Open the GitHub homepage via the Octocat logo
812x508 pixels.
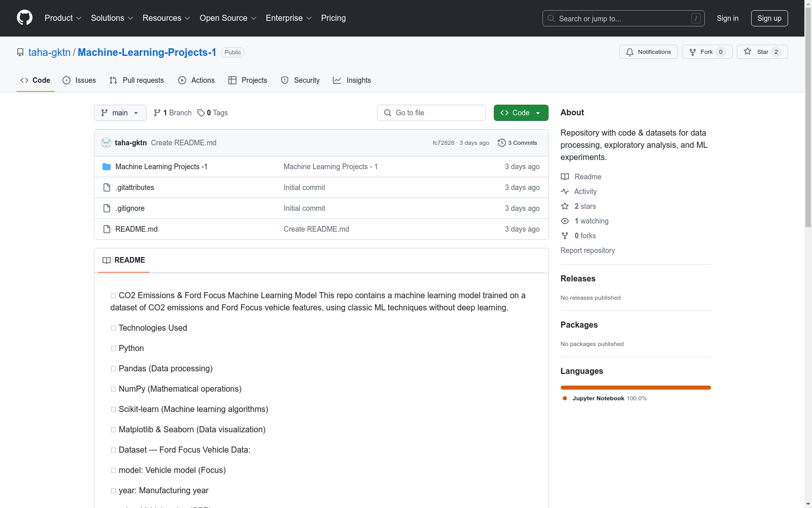click(x=24, y=18)
